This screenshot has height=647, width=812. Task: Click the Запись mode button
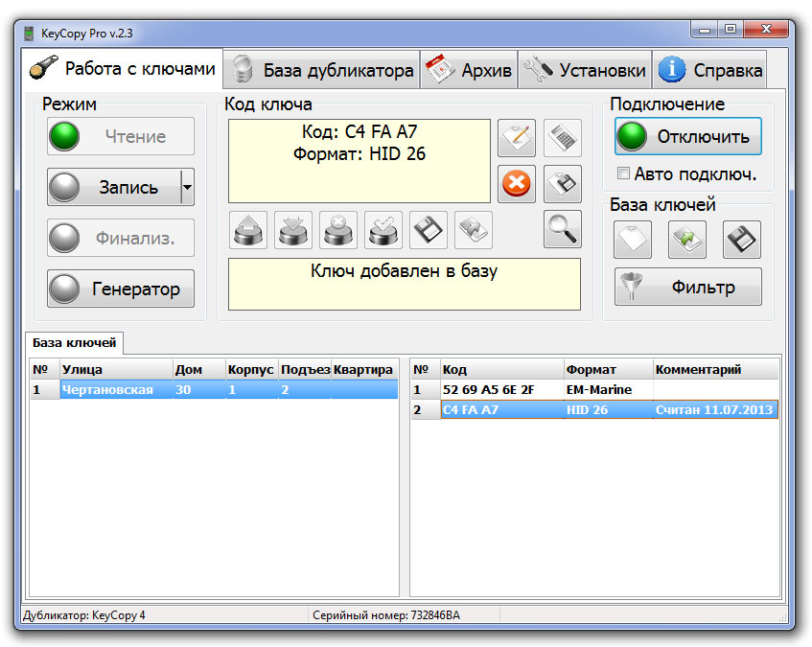114,187
